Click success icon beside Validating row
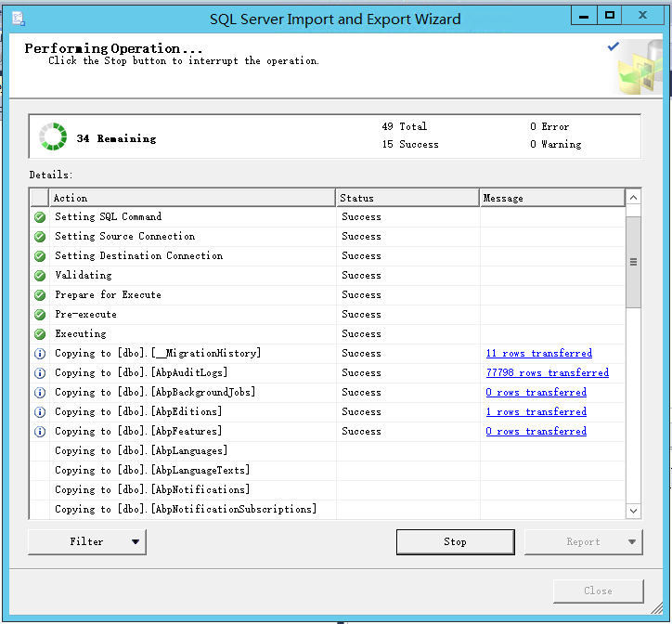Image resolution: width=672 pixels, height=624 pixels. 40,276
